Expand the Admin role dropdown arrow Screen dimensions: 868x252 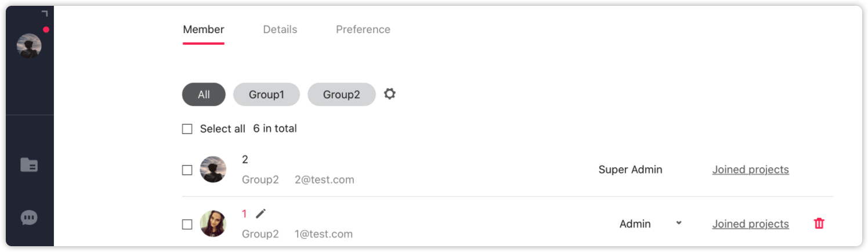(x=679, y=223)
